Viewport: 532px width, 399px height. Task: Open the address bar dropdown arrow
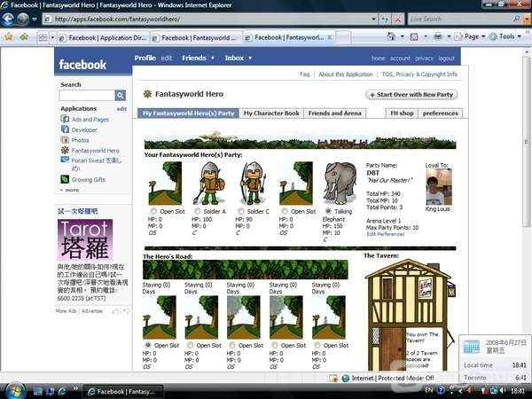tap(373, 19)
